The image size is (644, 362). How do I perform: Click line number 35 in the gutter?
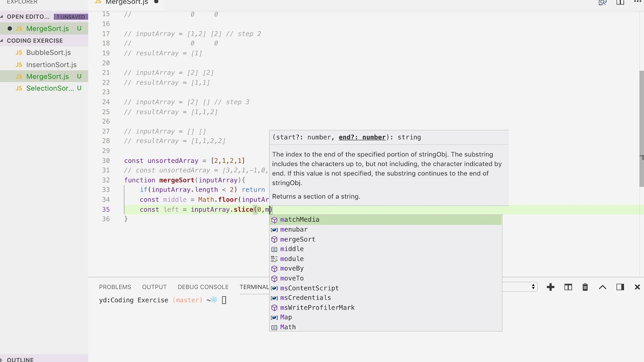[106, 210]
